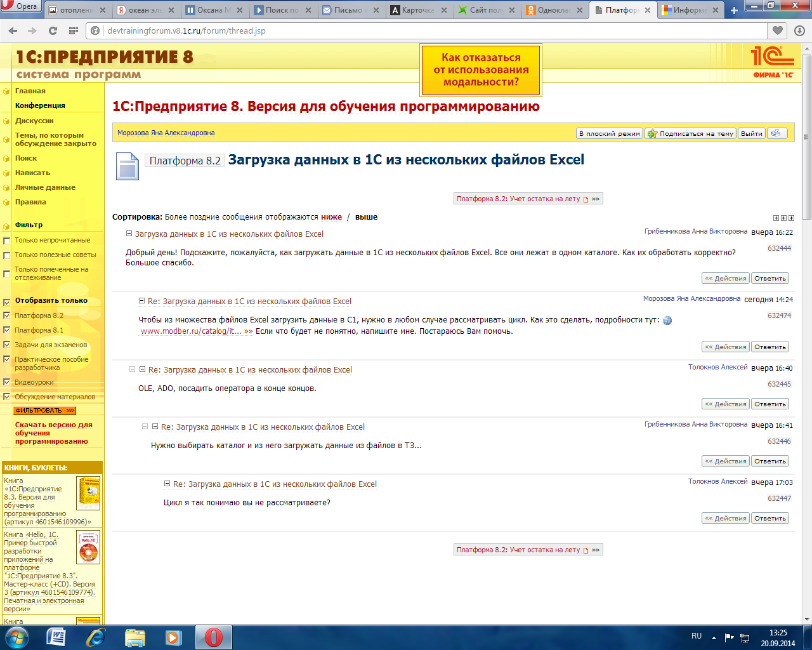
Task: Open Microsoft Word from the taskbar
Action: coord(56,637)
